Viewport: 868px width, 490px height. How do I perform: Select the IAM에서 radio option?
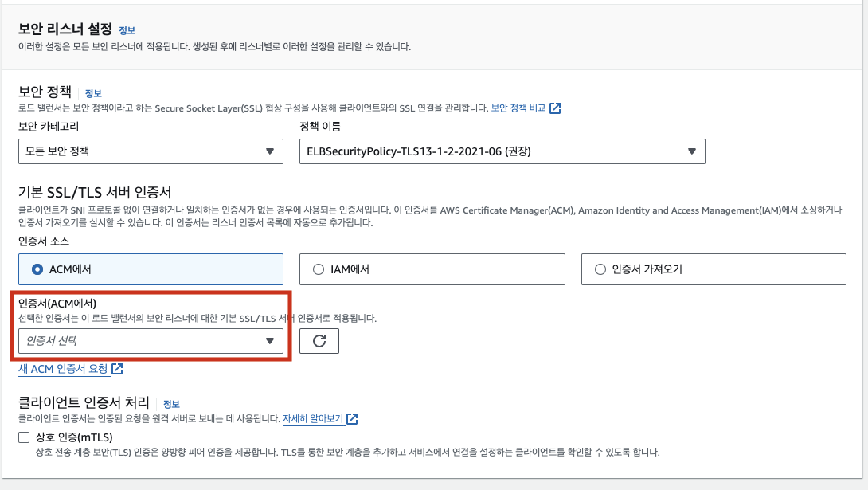point(432,269)
